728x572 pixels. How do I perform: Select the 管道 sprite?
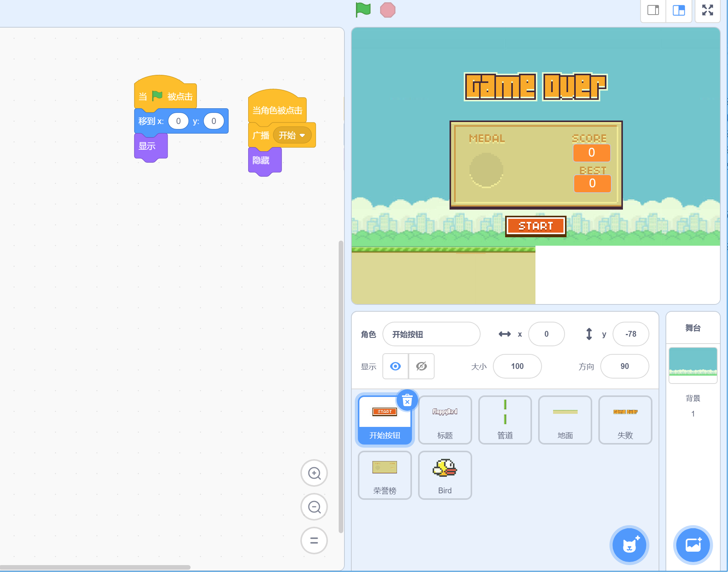tap(505, 420)
